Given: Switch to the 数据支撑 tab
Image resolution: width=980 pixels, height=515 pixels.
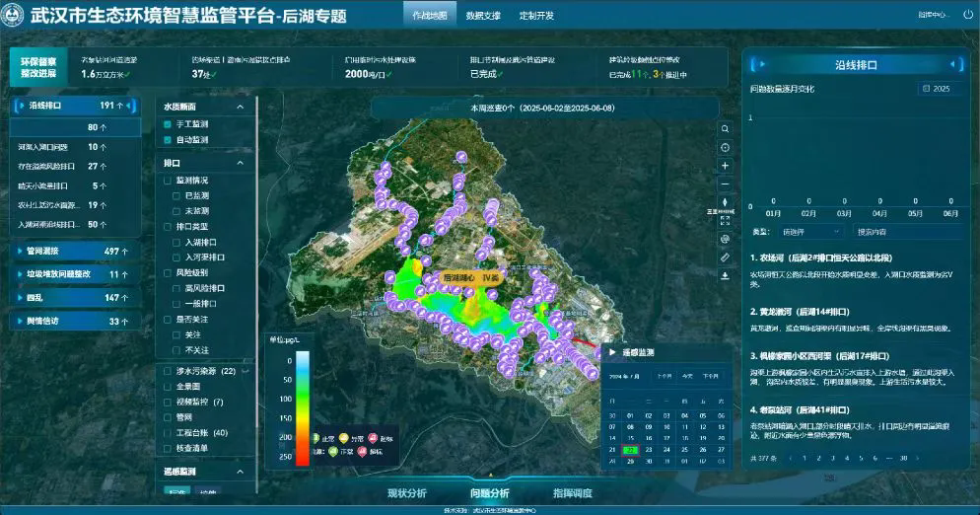Looking at the screenshot, I should [483, 16].
